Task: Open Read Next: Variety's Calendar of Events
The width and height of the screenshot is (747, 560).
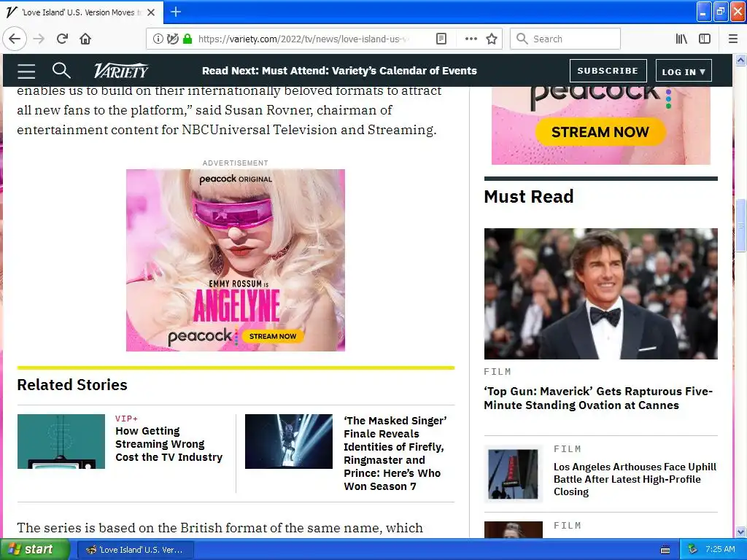Action: 339,71
